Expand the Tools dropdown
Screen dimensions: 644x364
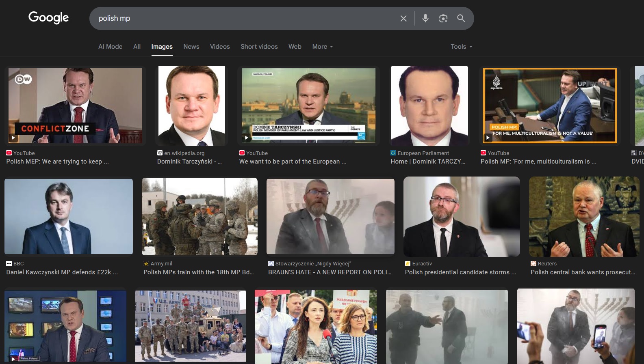[462, 47]
